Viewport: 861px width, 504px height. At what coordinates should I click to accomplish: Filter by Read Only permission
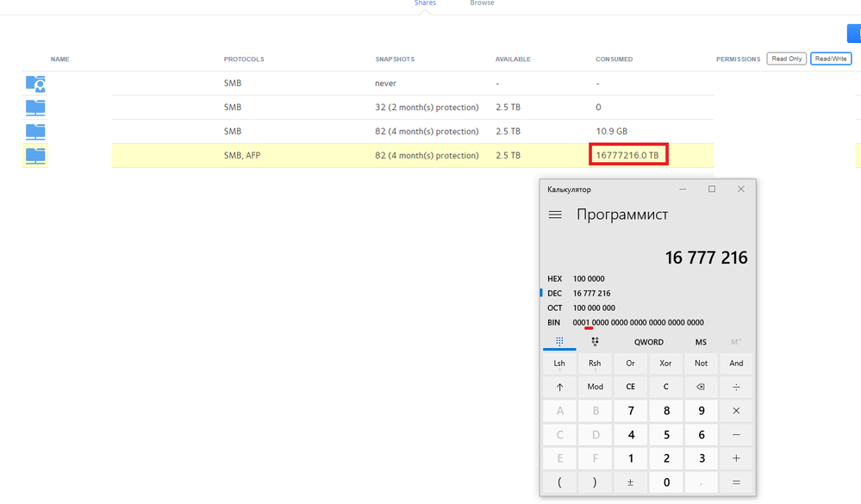click(x=786, y=59)
